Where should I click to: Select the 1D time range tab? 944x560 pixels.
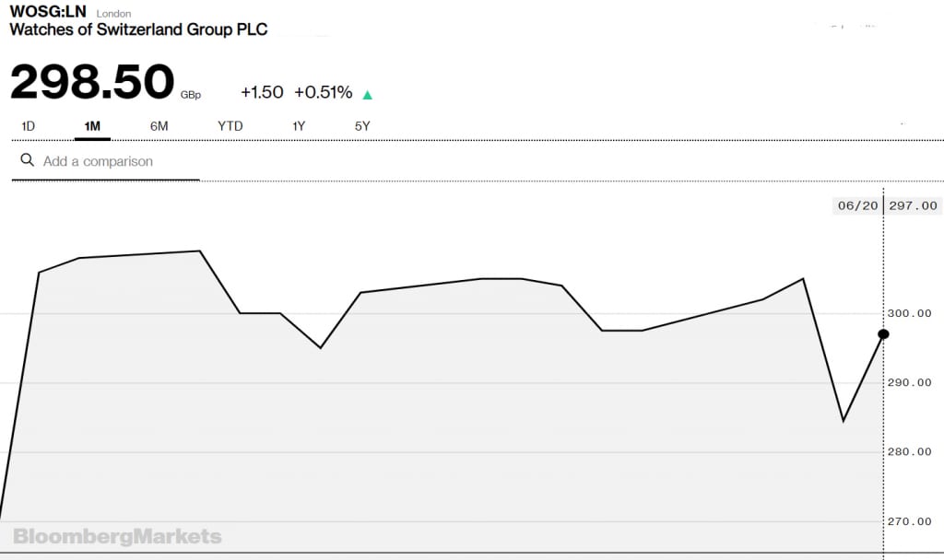28,125
